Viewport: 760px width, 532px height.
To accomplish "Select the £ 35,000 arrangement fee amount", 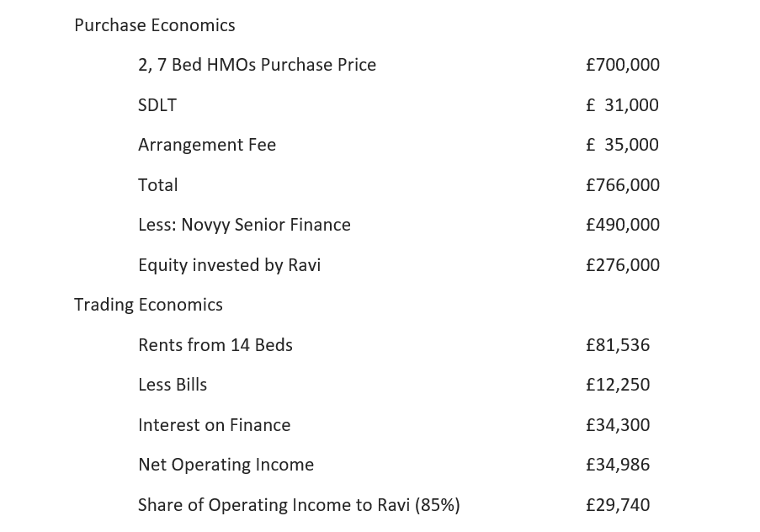I will (x=622, y=145).
